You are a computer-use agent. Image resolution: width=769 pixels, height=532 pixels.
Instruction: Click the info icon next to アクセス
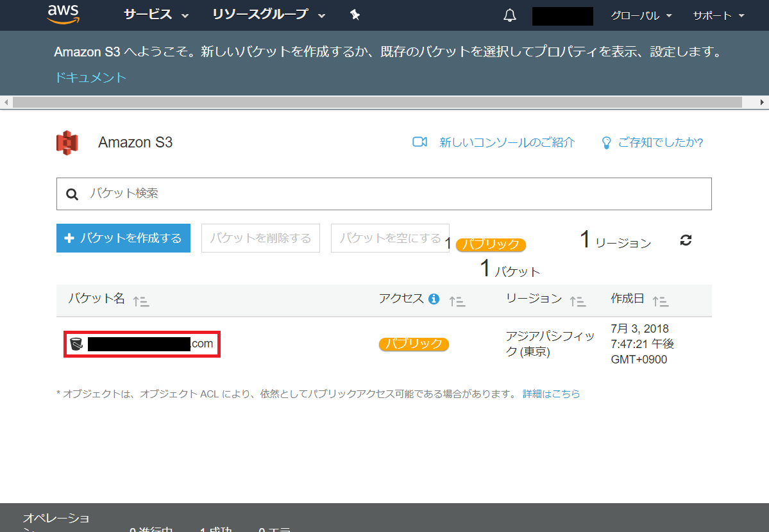click(434, 299)
